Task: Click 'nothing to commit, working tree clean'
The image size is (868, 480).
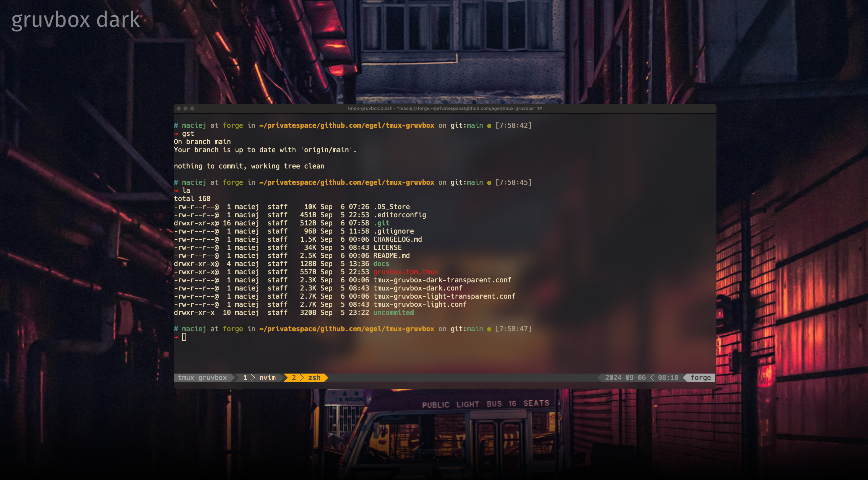Action: coord(249,166)
